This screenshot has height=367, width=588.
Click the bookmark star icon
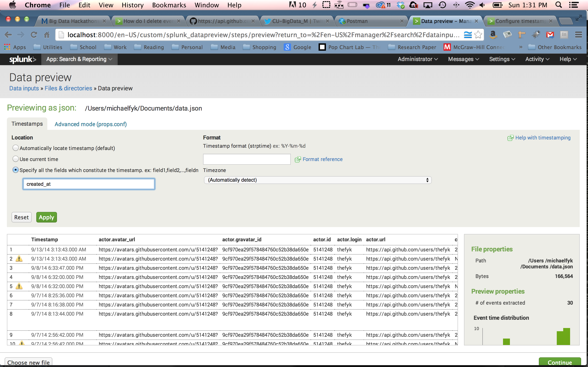pos(478,35)
